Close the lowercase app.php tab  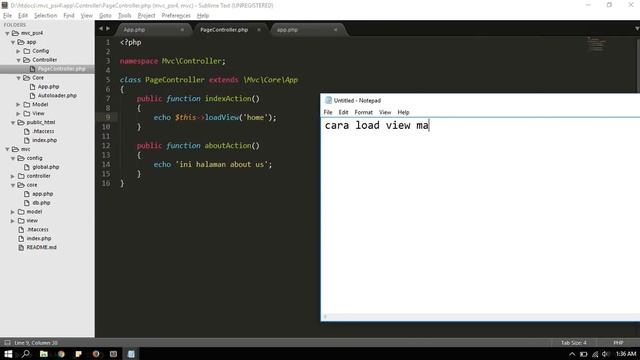click(x=336, y=30)
